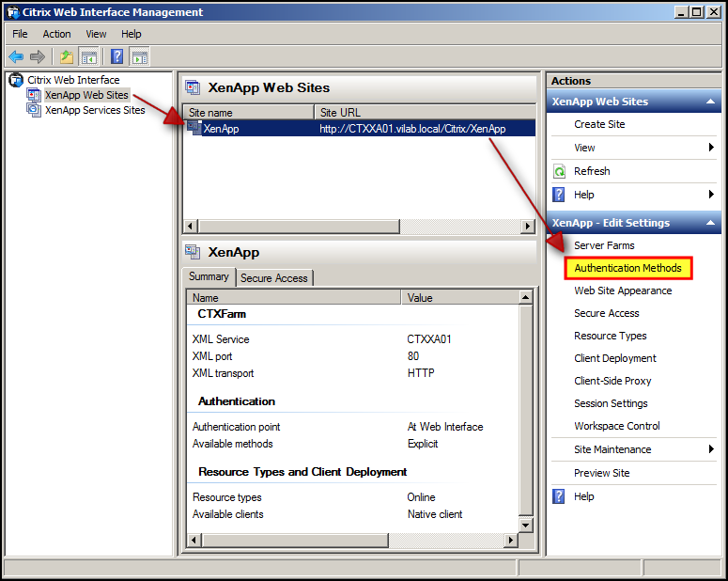This screenshot has width=728, height=581.
Task: Toggle Show/Hide Console Tree toolbar icon
Action: click(x=89, y=56)
